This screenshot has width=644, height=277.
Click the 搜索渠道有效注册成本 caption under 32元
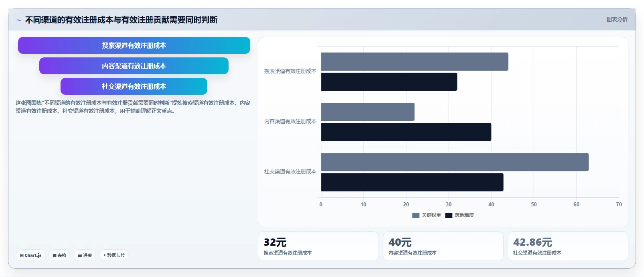(x=288, y=253)
